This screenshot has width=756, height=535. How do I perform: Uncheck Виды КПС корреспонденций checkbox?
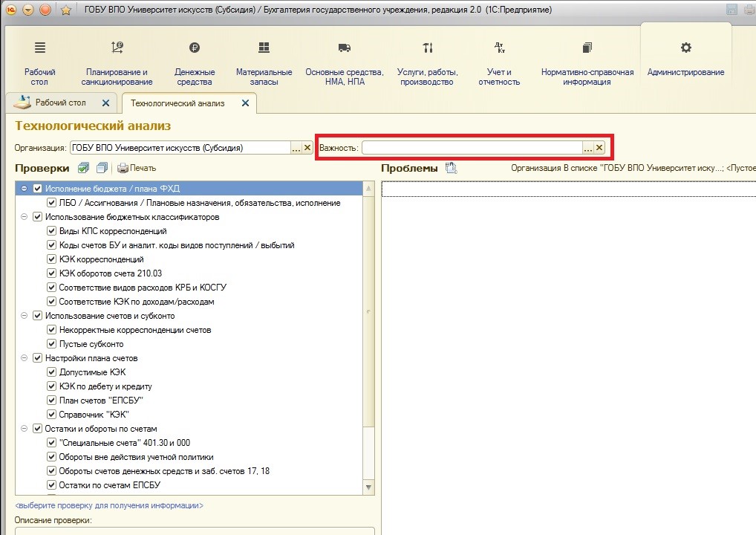click(52, 231)
